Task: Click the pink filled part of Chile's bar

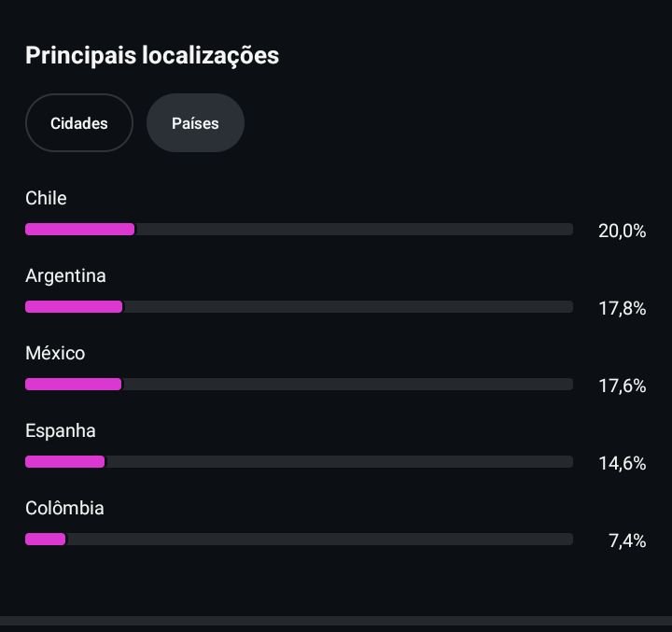Action: pos(79,230)
